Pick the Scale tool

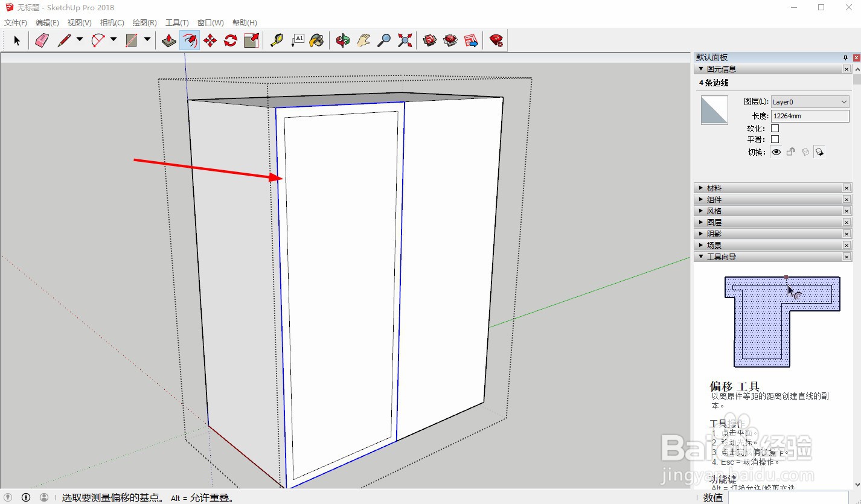coord(251,40)
